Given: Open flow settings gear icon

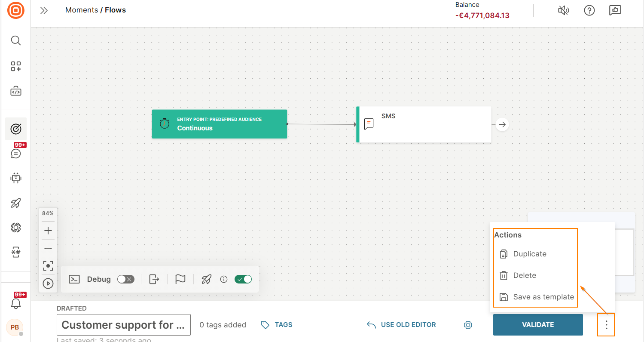Looking at the screenshot, I should click(x=468, y=325).
